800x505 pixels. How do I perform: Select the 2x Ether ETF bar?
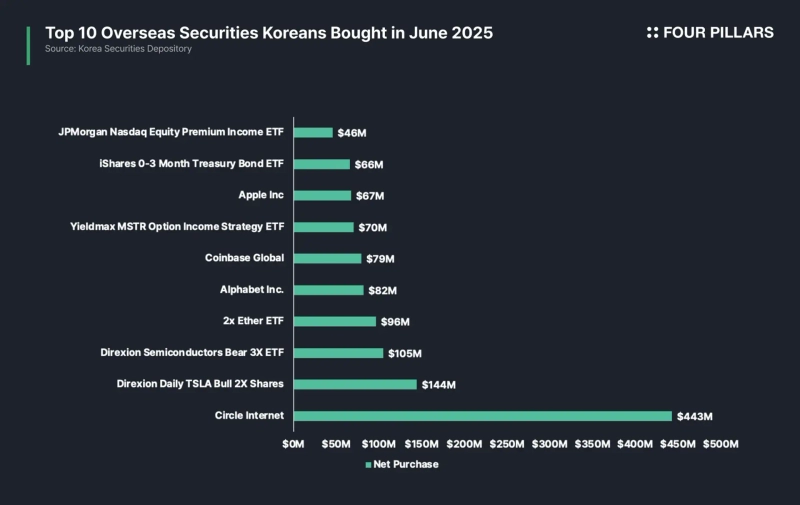tap(335, 321)
